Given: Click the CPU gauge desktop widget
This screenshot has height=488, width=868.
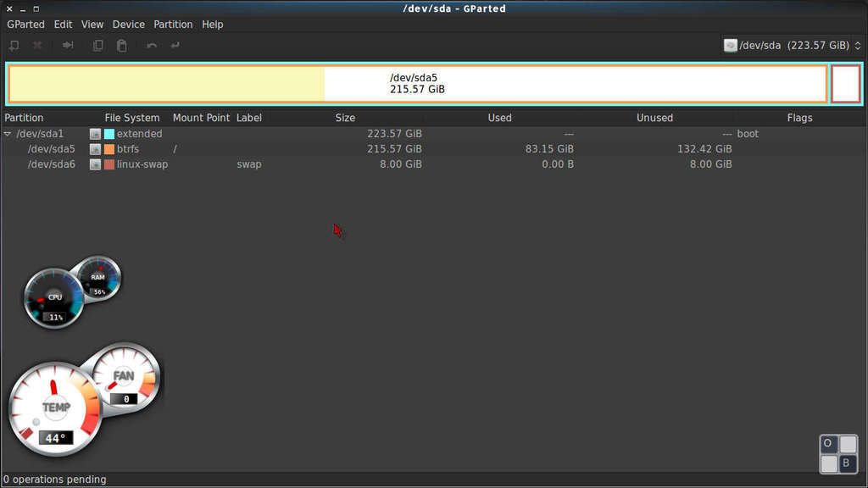Looking at the screenshot, I should pos(54,298).
